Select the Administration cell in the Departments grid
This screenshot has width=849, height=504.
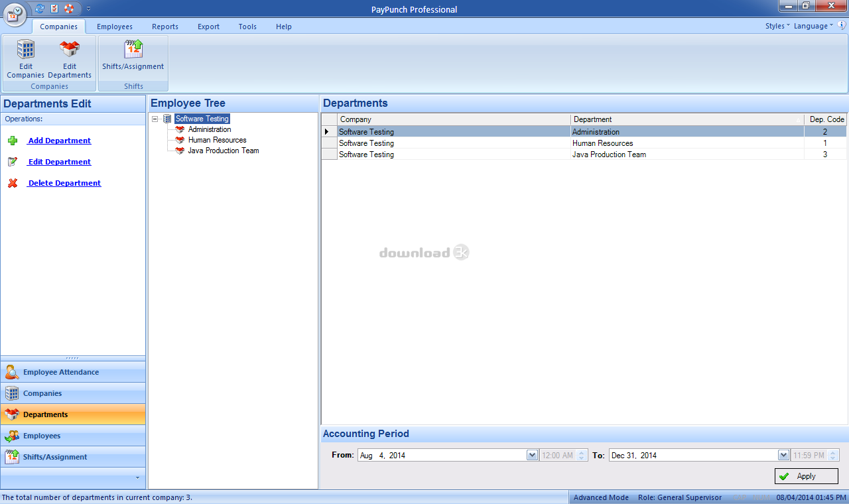687,132
